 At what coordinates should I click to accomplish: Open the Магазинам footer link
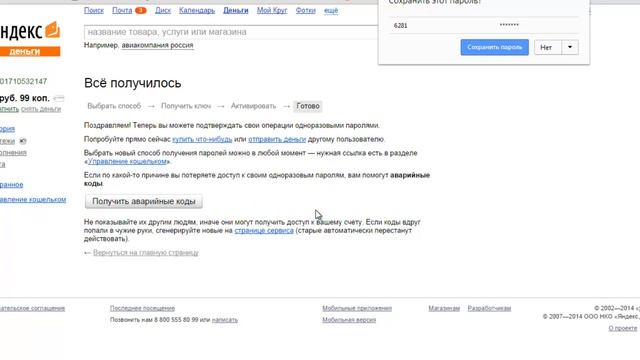tap(444, 309)
